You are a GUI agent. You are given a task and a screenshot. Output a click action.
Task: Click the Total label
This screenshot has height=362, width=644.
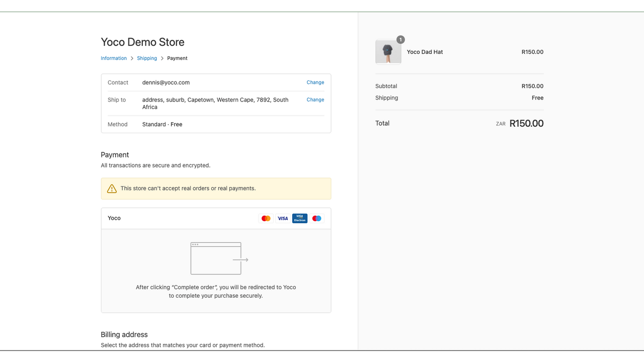click(x=382, y=123)
